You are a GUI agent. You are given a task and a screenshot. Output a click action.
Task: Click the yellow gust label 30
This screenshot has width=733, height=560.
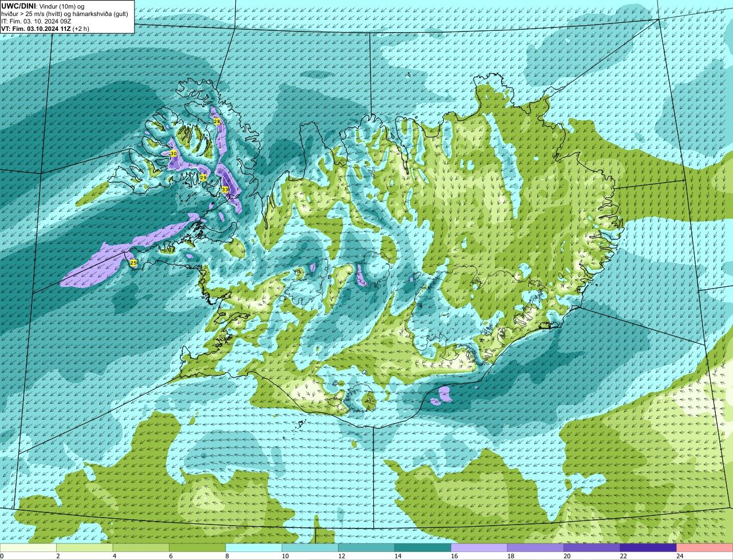173,153
